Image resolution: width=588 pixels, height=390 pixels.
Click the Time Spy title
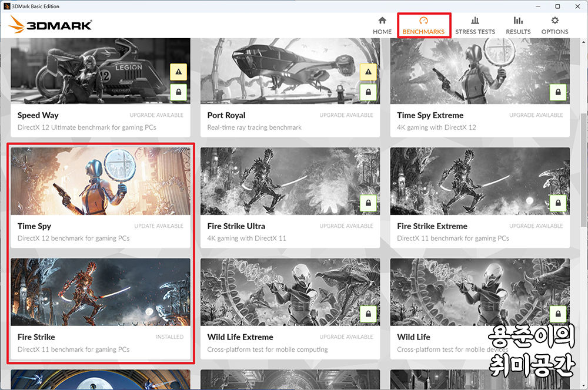34,226
